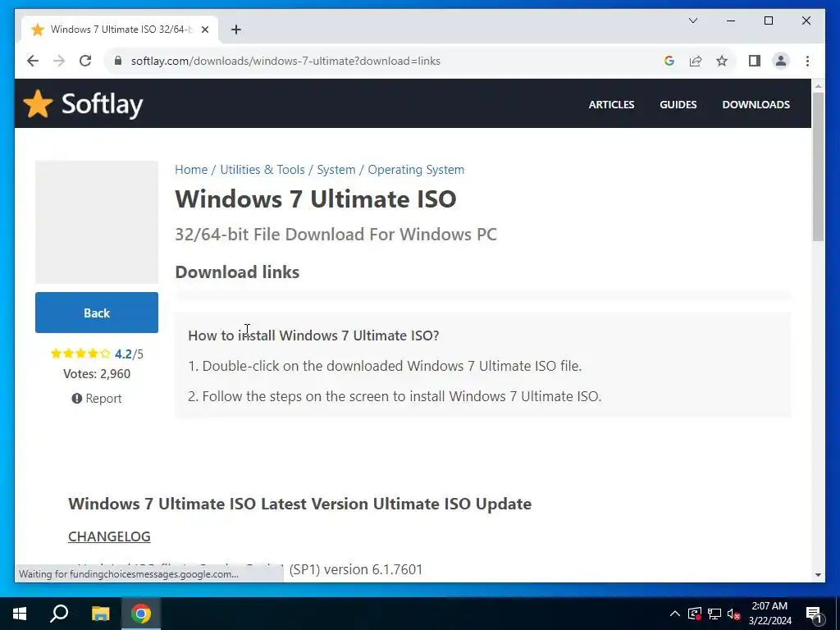
Task: Open the GUIDES menu
Action: pos(678,104)
